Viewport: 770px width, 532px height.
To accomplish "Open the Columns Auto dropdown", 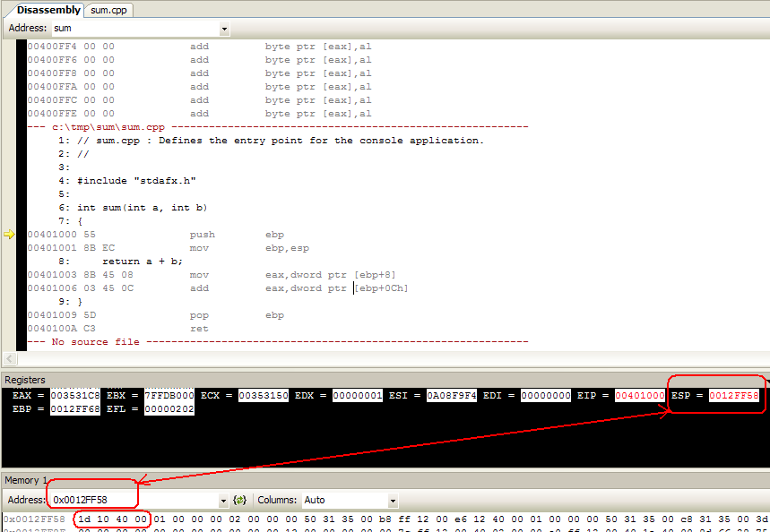I will pyautogui.click(x=393, y=500).
